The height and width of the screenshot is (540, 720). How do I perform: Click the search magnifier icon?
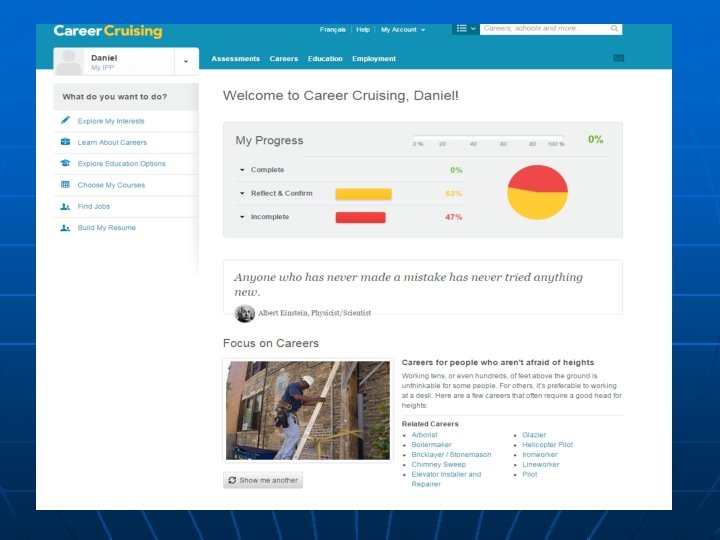point(614,28)
